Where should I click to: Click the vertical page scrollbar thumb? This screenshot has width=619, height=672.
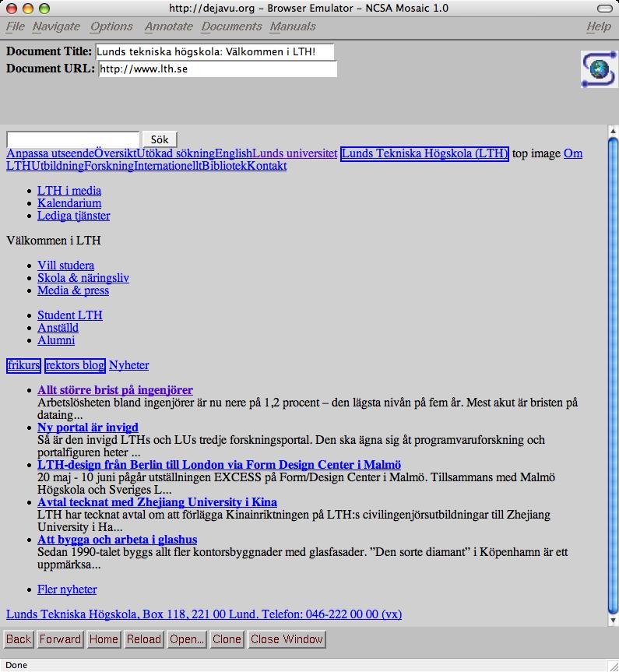(x=613, y=375)
